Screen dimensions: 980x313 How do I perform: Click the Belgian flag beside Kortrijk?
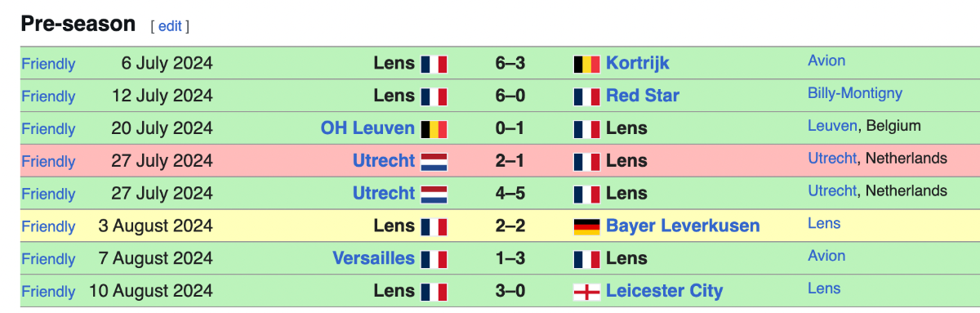click(x=587, y=64)
